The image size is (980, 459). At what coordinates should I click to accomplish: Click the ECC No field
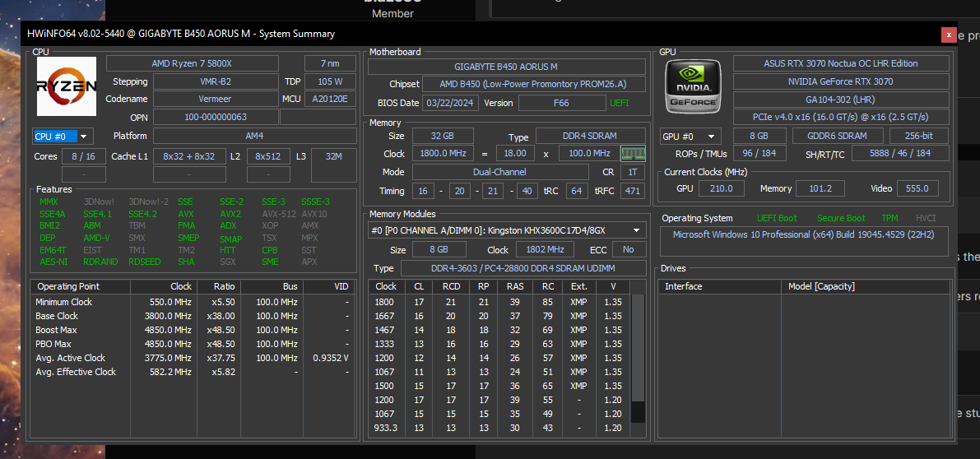pos(629,249)
